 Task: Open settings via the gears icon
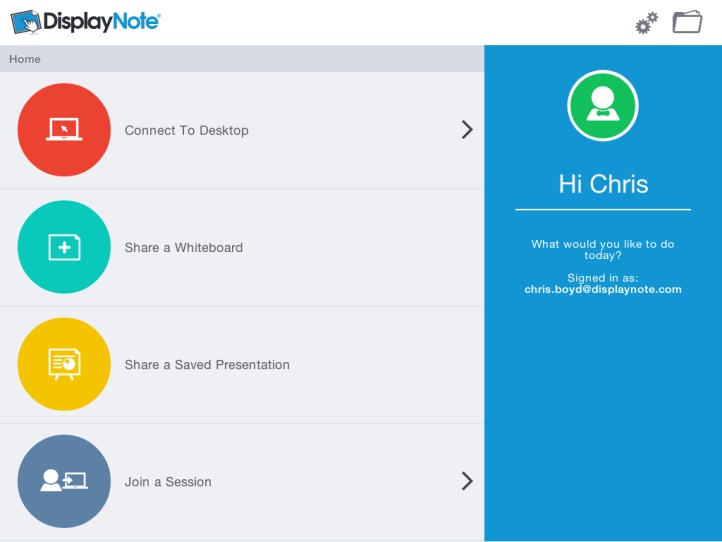(646, 23)
